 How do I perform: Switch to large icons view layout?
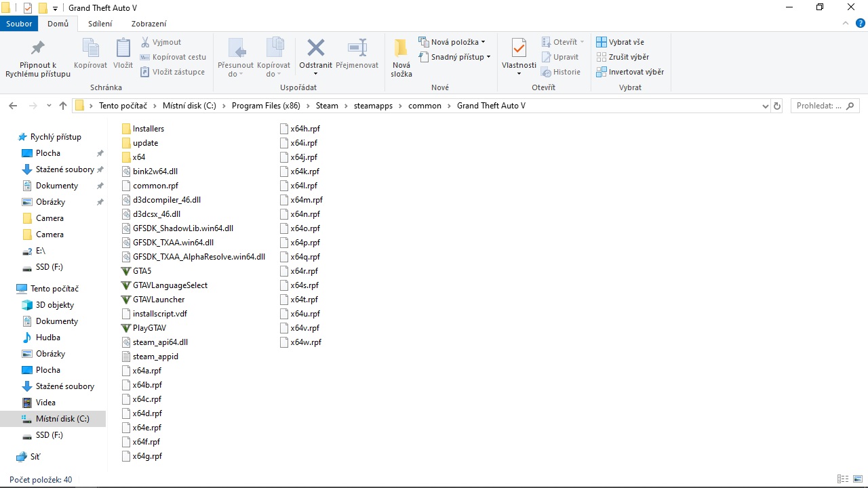(857, 480)
